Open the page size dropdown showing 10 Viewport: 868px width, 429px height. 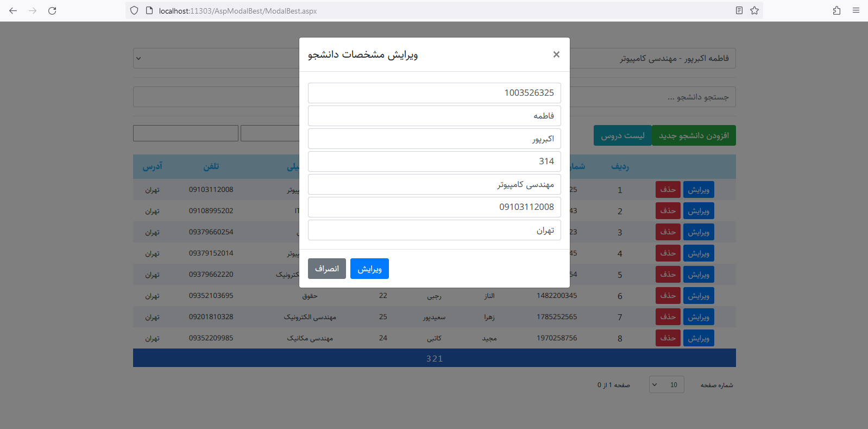(x=666, y=385)
